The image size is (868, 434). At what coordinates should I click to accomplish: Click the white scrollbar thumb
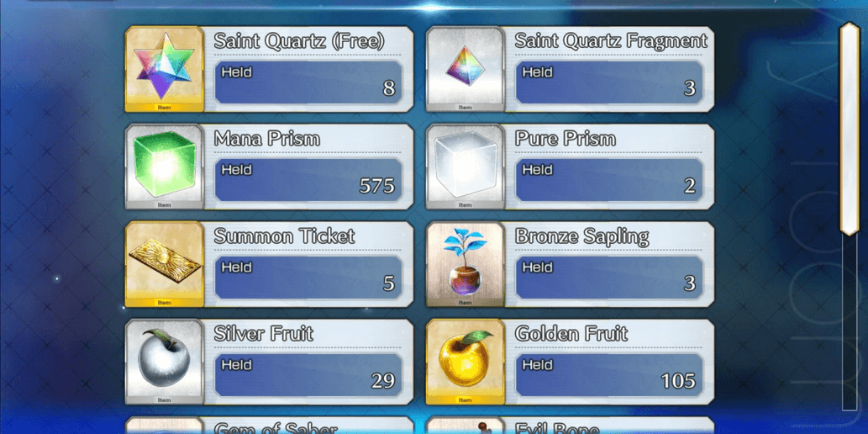[850, 129]
